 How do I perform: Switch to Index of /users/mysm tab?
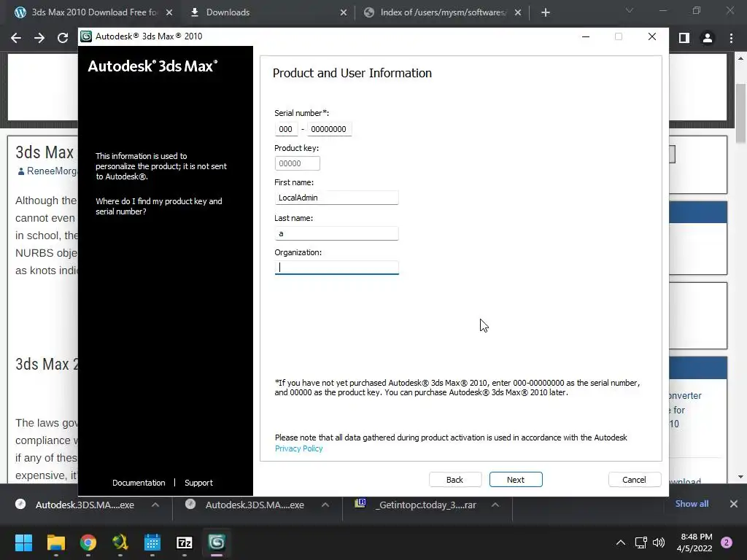click(443, 12)
